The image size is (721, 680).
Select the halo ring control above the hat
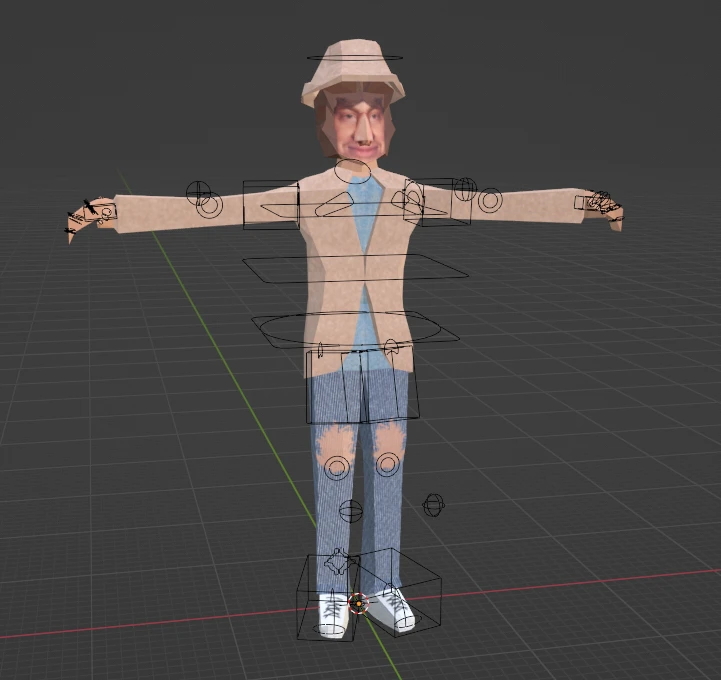pyautogui.click(x=354, y=58)
